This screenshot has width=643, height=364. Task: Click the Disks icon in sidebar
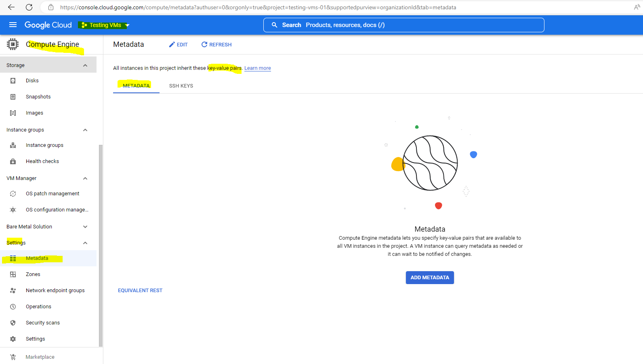click(13, 81)
